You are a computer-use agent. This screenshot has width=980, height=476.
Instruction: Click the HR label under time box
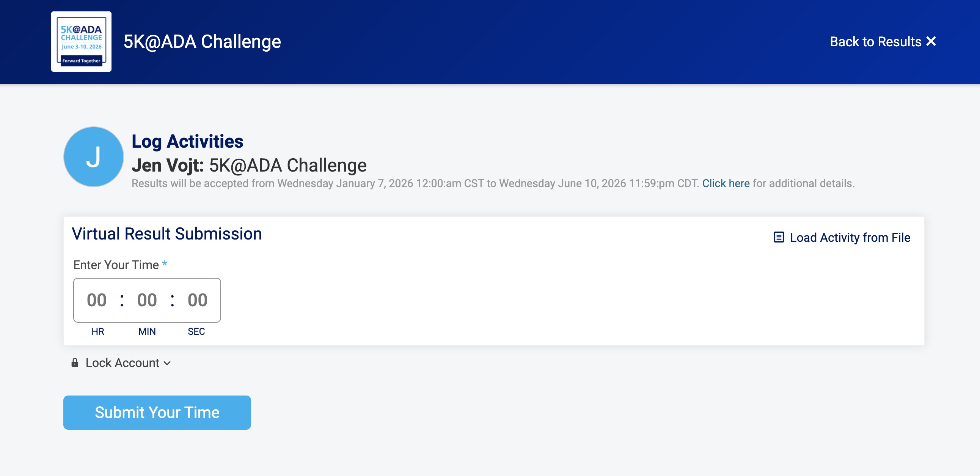tap(98, 331)
